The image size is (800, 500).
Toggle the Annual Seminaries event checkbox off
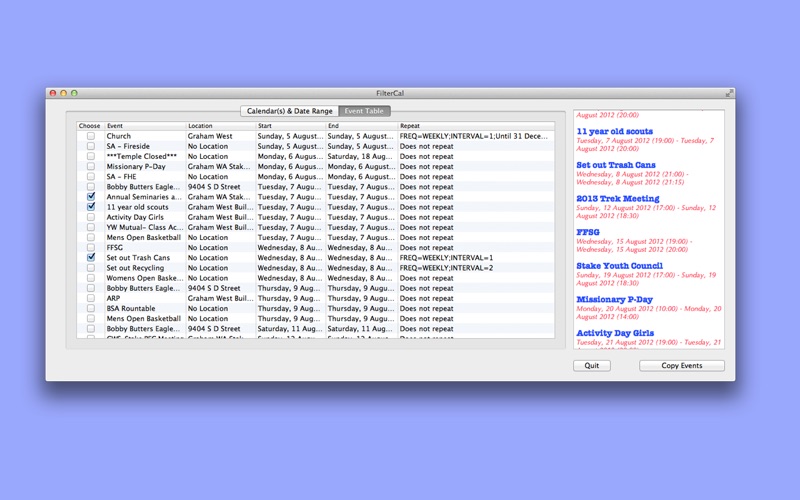[91, 197]
